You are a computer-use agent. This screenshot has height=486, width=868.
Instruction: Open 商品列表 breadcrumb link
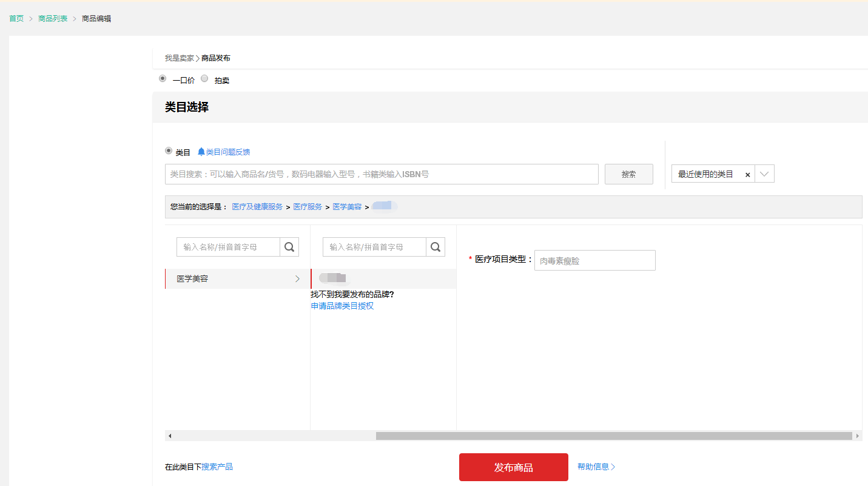(x=53, y=19)
